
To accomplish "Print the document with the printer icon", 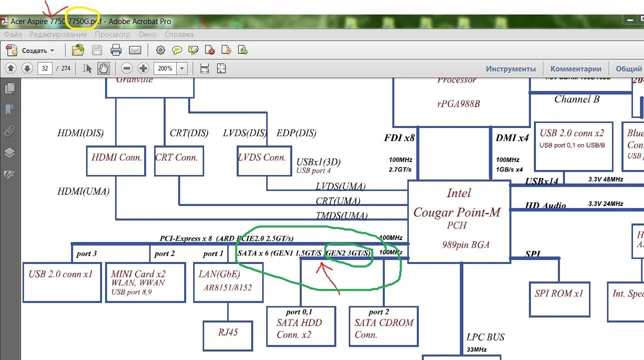I will pos(116,50).
